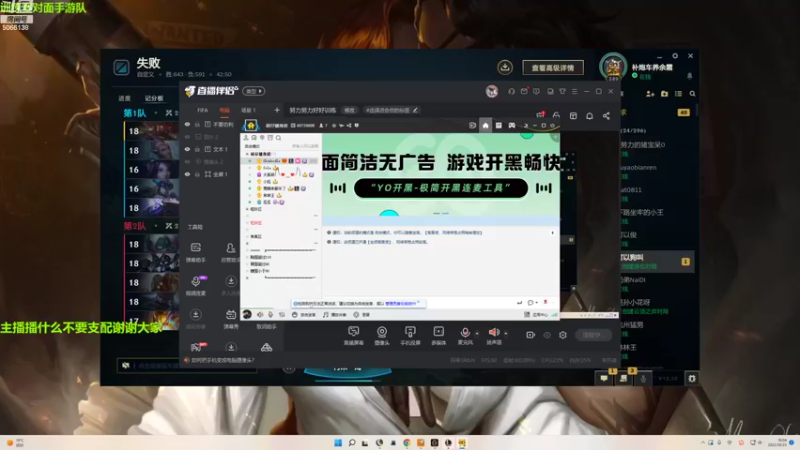Click the record video icon beside settings
Screen dimensions: 800x450
click(x=531, y=335)
